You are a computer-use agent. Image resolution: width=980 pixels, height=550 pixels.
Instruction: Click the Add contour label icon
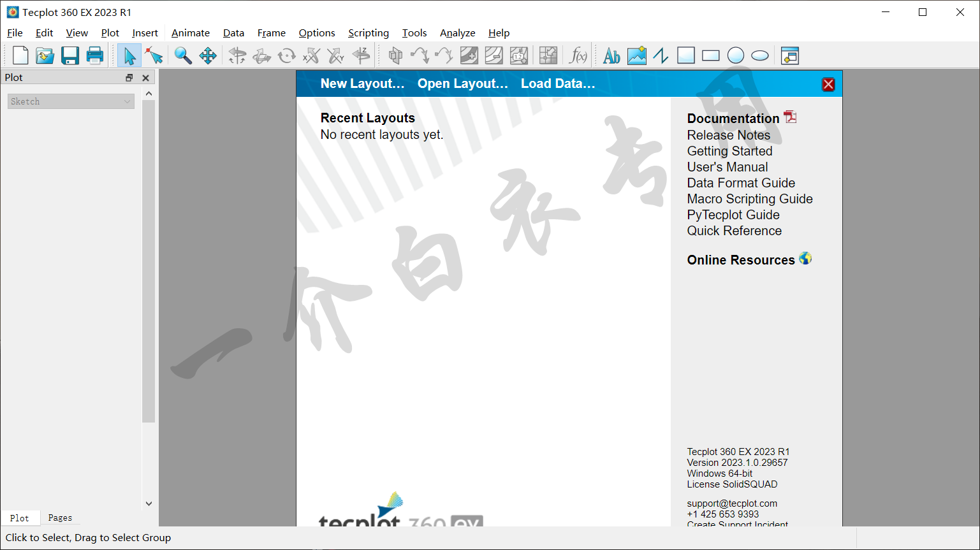coord(518,56)
